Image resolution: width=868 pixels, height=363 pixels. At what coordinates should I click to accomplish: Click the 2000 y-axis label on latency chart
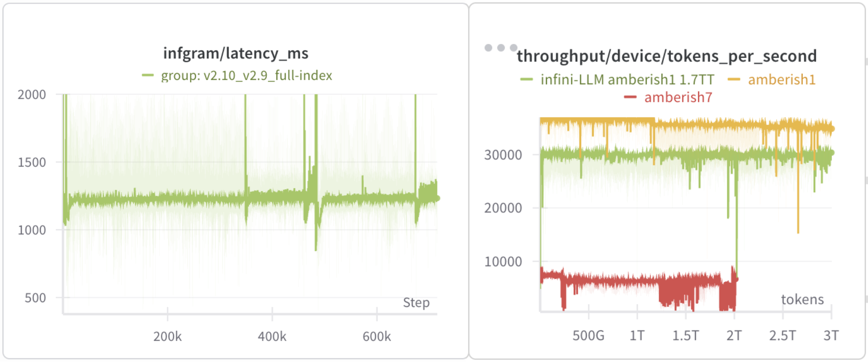[32, 95]
